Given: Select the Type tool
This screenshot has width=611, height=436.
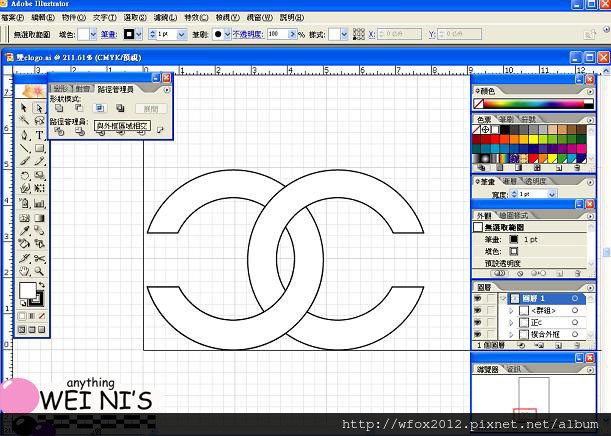Looking at the screenshot, I should click(39, 135).
